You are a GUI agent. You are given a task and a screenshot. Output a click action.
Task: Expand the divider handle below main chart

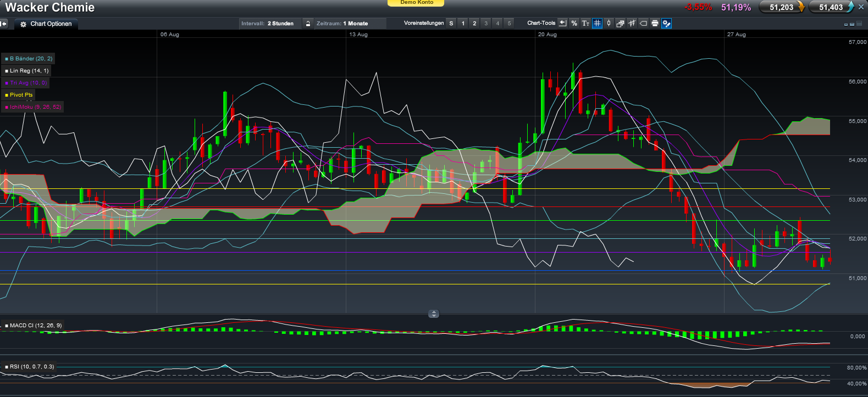[x=434, y=314]
